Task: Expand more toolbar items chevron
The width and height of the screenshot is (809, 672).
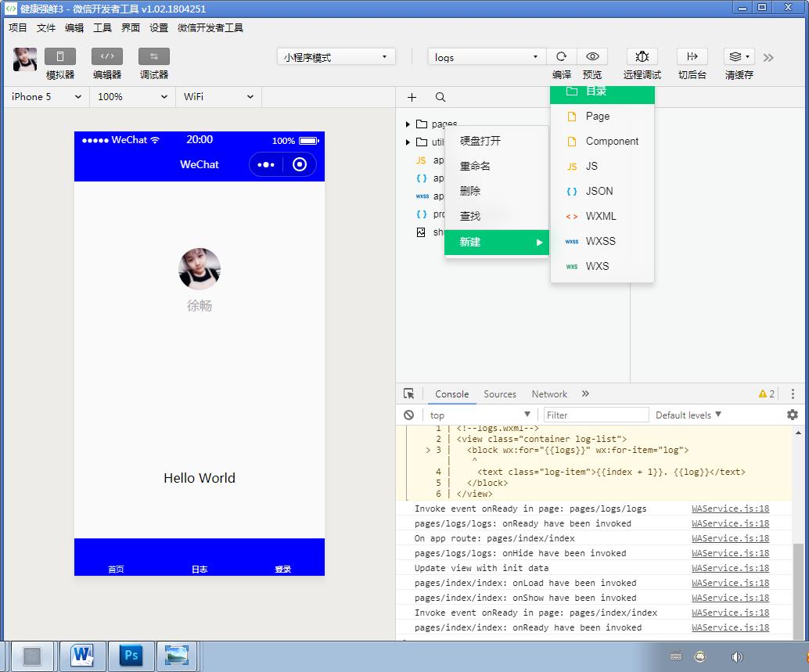Action: pos(768,57)
